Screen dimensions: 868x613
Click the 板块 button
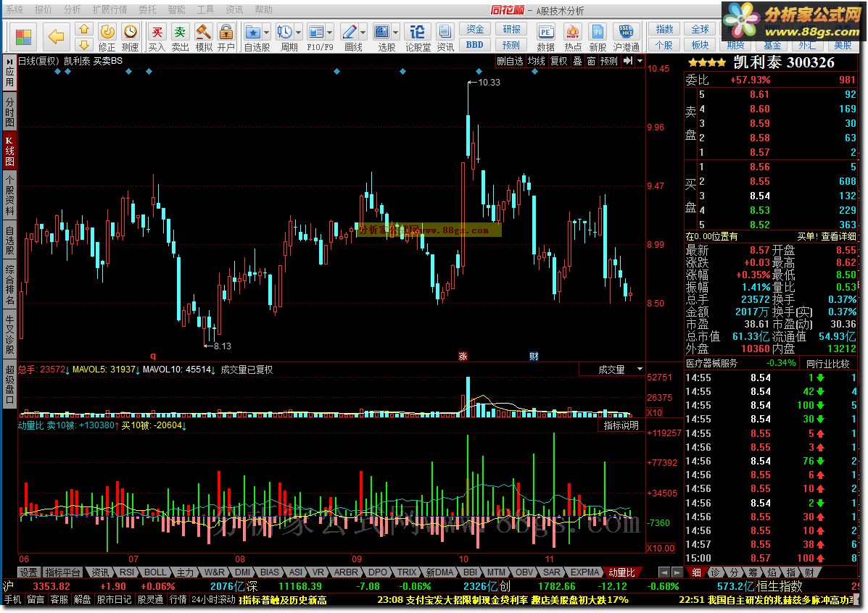click(700, 45)
